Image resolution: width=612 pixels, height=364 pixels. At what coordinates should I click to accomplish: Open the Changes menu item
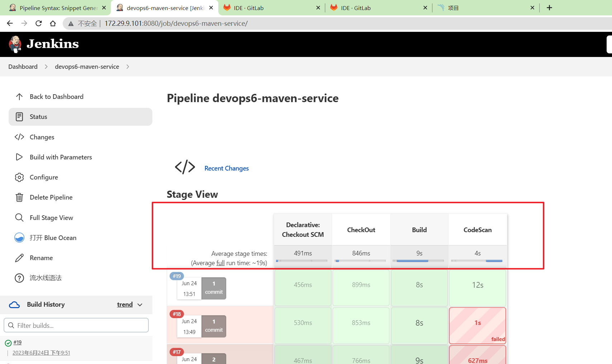pos(80,137)
